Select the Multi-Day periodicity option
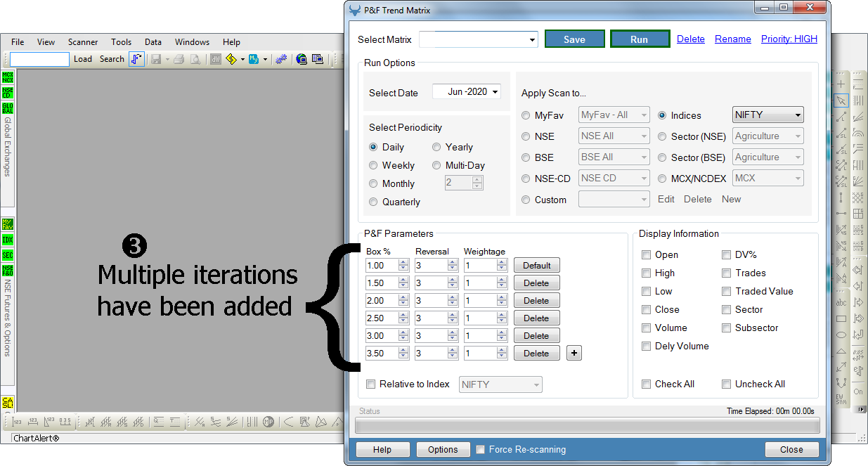The height and width of the screenshot is (466, 868). coord(436,166)
